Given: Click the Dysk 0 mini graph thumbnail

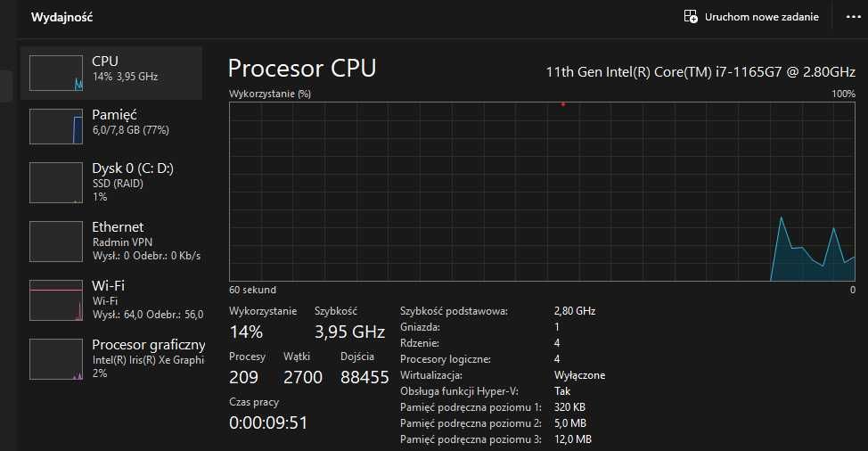Looking at the screenshot, I should click(56, 182).
